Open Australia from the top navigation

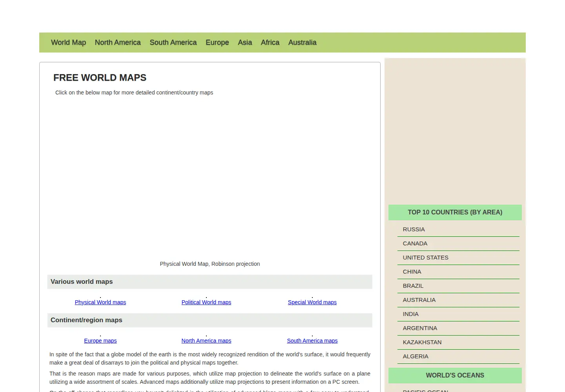click(302, 42)
